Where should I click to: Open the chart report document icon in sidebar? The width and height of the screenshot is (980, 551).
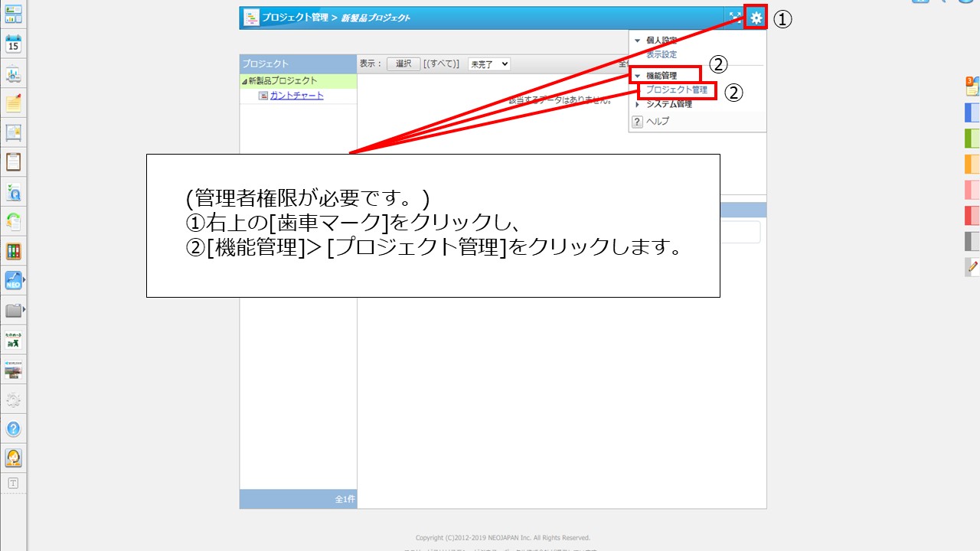(x=13, y=74)
